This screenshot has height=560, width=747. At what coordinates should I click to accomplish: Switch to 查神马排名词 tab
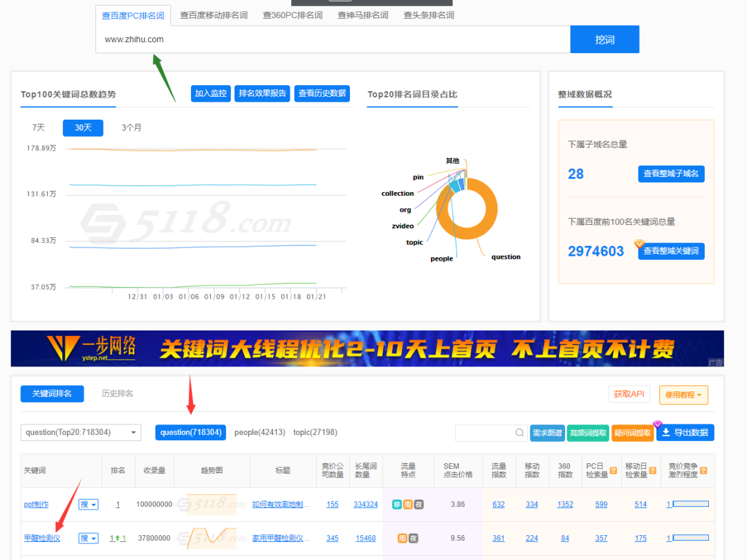(363, 15)
